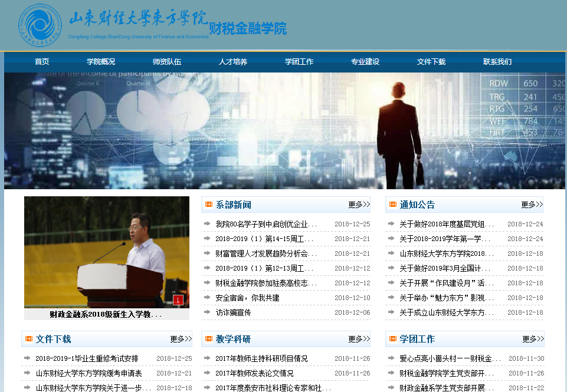
Task: Click orange icon beside 文件下载 header
Action: [x=28, y=339]
